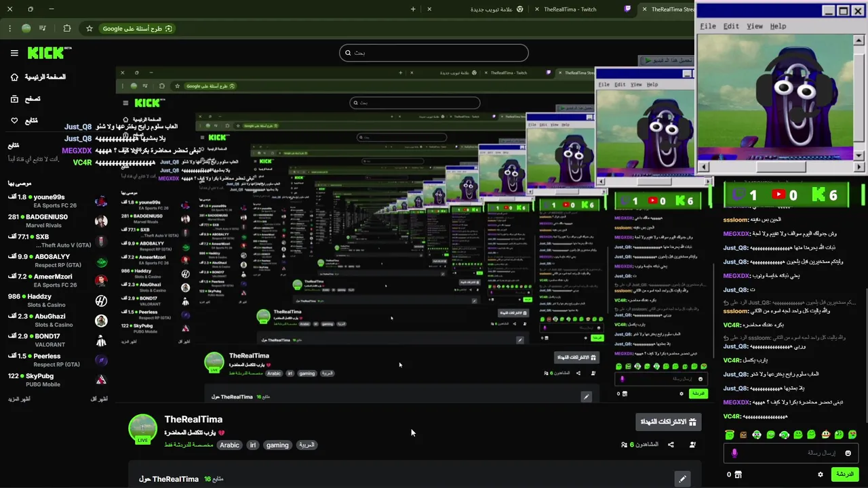Click Haddzy's avatar in sidebar
This screenshot has height=488, width=868.
coord(101,300)
